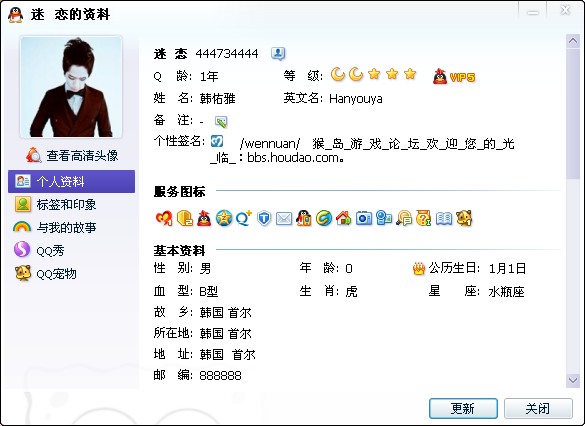Click the scrollbar down arrow
Screen dimensions: 585x426
[x=572, y=380]
